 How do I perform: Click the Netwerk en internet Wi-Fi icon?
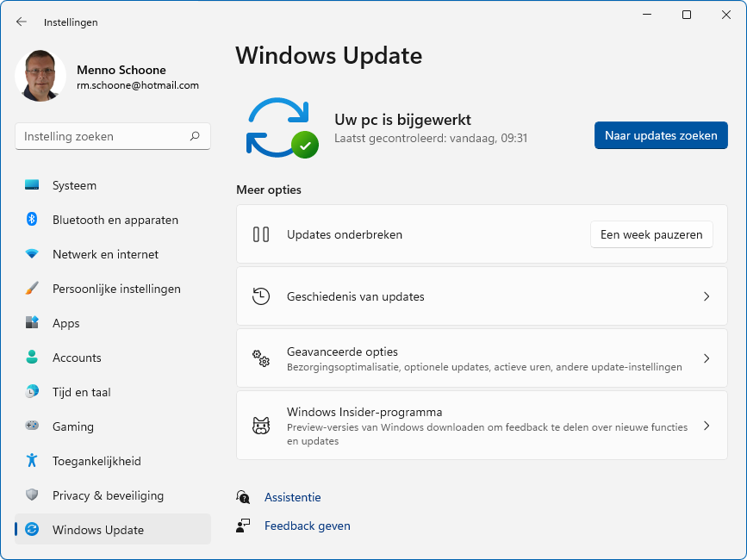coord(32,254)
